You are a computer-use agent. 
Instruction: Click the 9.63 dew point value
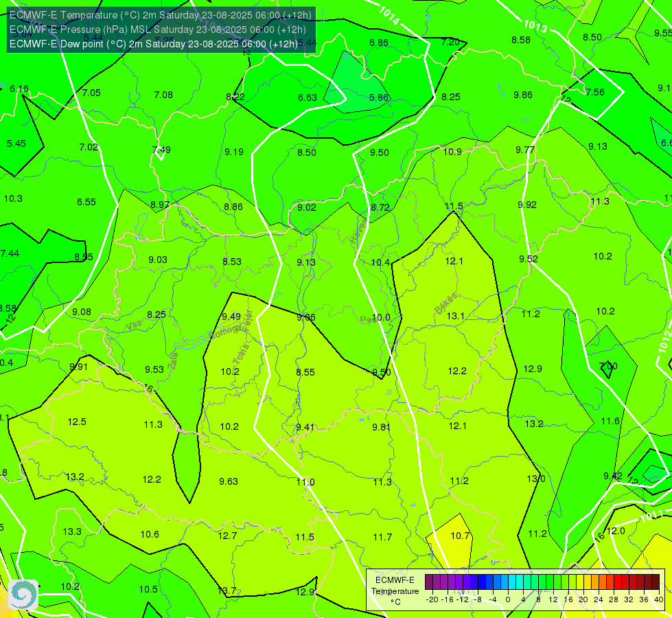(x=229, y=481)
